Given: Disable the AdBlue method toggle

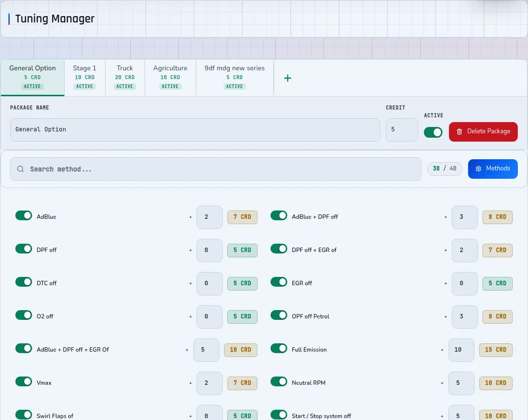Looking at the screenshot, I should [23, 215].
